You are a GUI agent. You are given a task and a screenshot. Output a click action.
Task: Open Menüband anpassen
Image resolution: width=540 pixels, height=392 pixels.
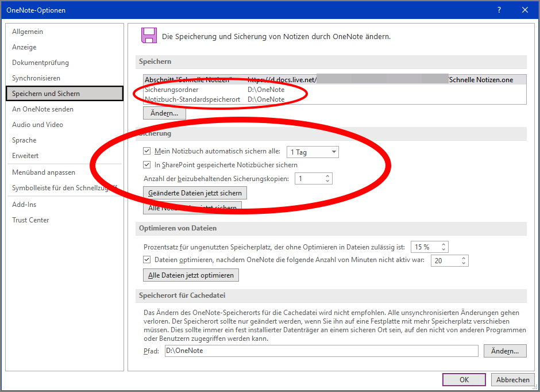coord(44,172)
